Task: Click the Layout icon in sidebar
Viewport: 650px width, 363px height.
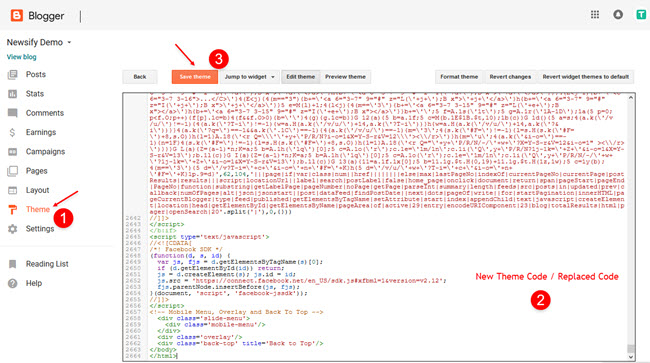Action: pos(12,190)
